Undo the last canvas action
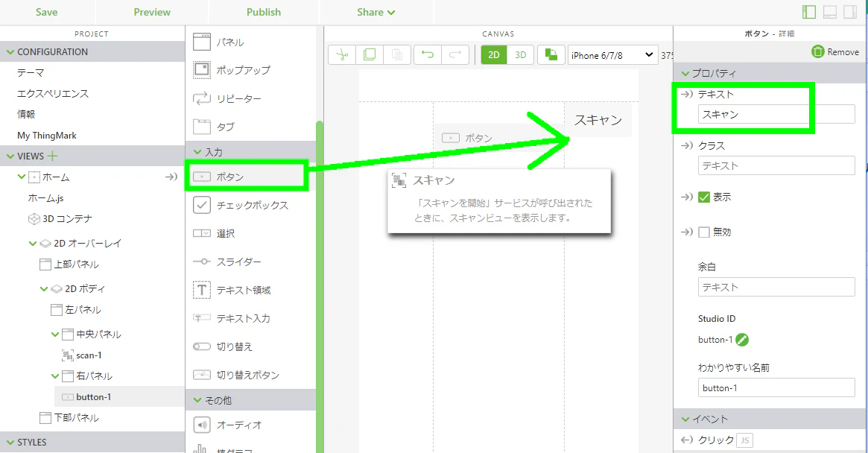The image size is (868, 453). pyautogui.click(x=428, y=55)
